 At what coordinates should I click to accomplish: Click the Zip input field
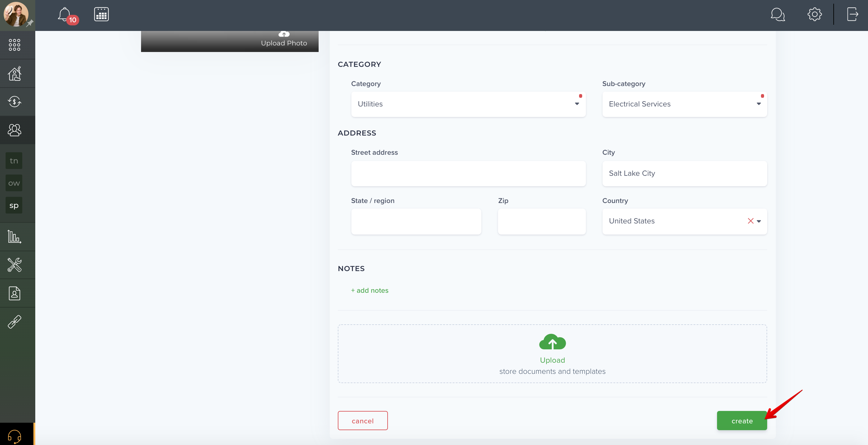tap(542, 222)
